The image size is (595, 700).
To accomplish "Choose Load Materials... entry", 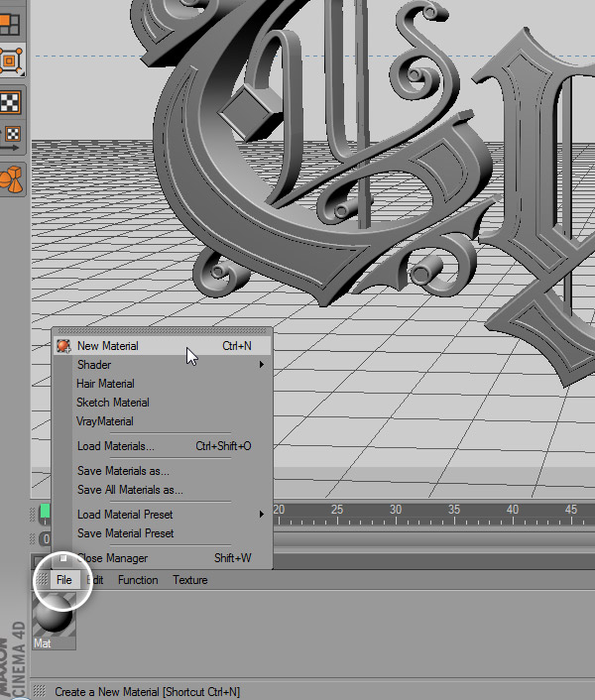I will coord(162,446).
